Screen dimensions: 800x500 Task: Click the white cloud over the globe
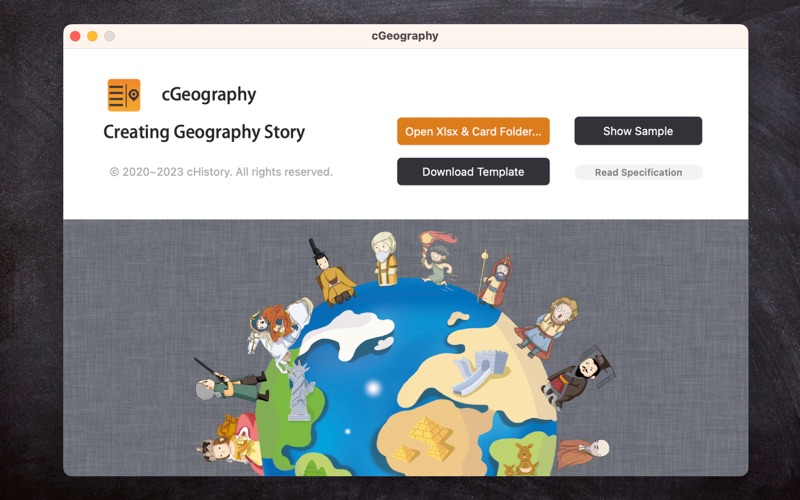coord(347,334)
